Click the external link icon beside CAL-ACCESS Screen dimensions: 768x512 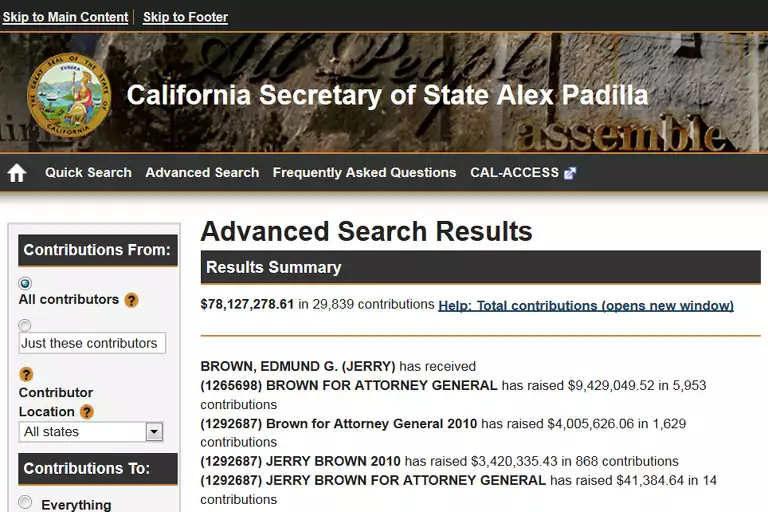pyautogui.click(x=570, y=173)
